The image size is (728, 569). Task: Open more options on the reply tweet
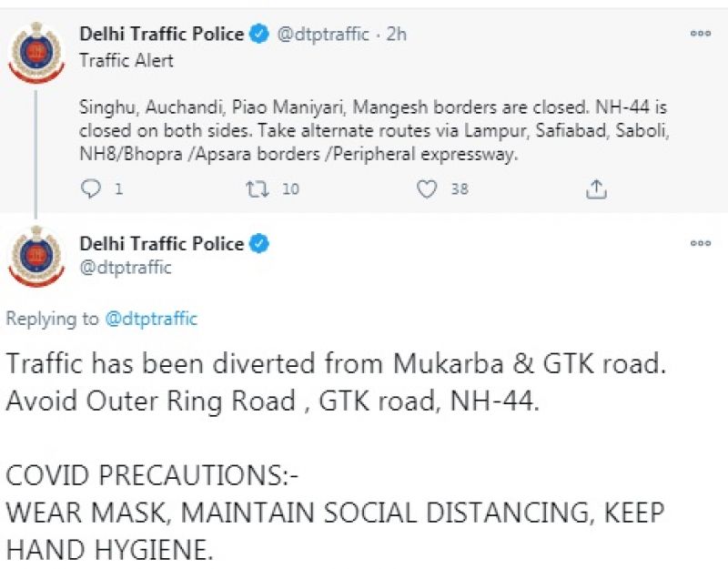click(700, 243)
